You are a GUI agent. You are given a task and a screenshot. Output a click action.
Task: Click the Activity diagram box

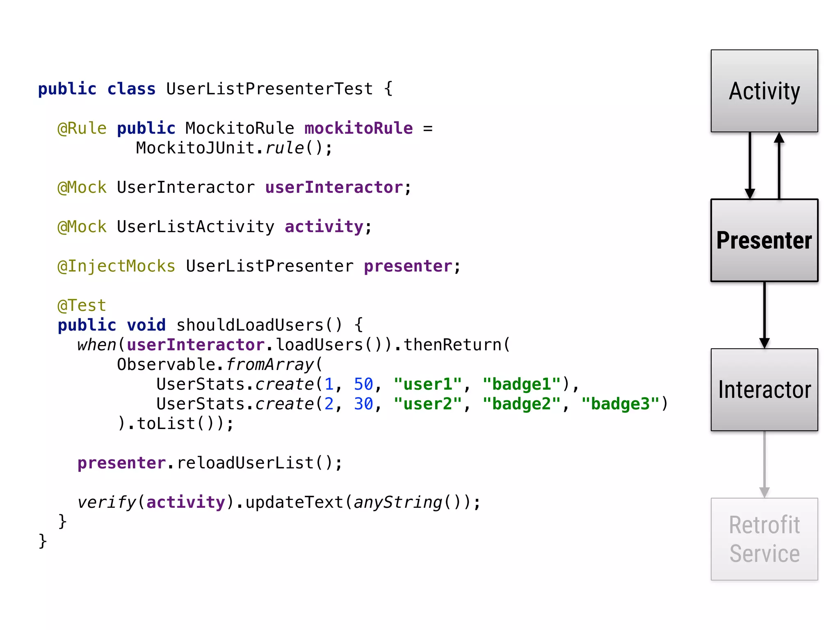(764, 91)
